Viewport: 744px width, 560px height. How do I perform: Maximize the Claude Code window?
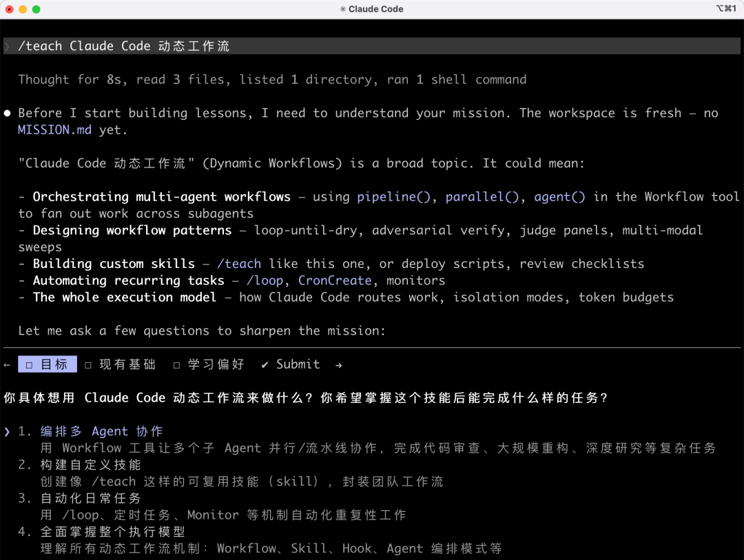click(x=36, y=9)
